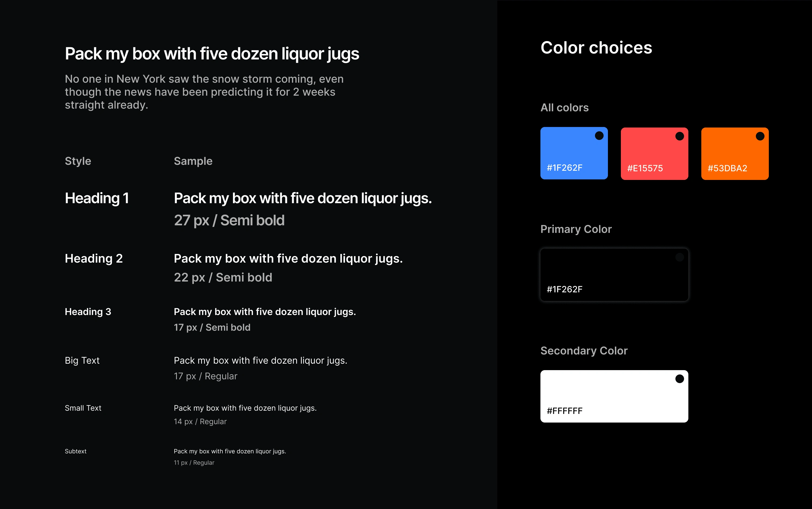Screen dimensions: 812x509
Task: Click the Primary Color dark swatch card
Action: pyautogui.click(x=614, y=275)
